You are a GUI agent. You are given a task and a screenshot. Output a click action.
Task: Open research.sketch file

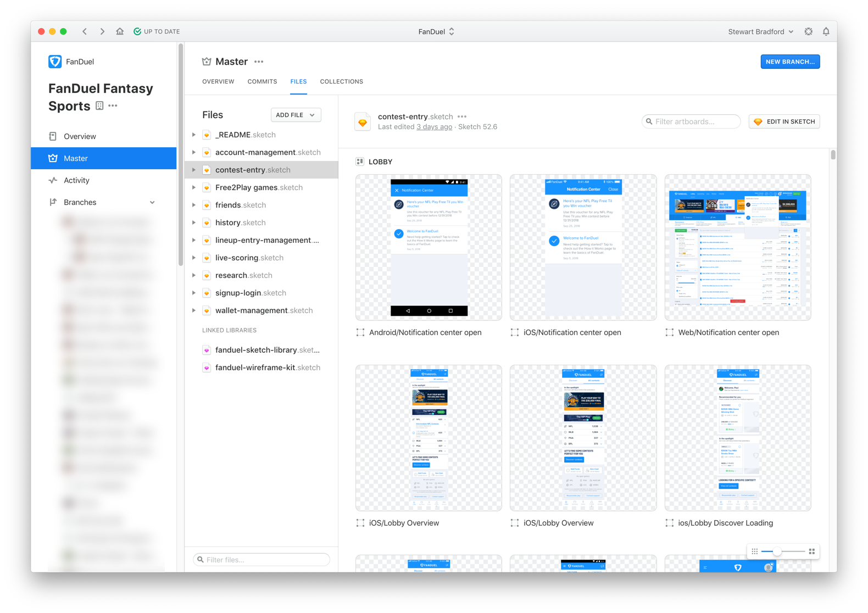(261, 275)
